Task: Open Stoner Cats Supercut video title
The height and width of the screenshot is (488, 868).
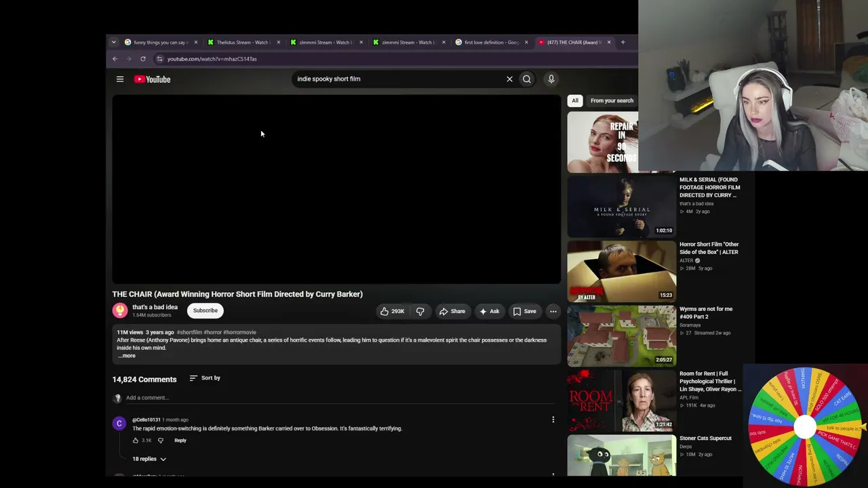Action: coord(706,439)
